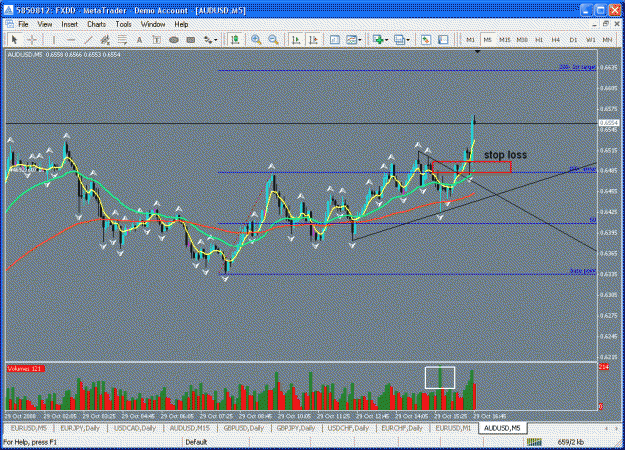Screen dimensions: 625x450
Task: Toggle chart auto scroll
Action: [x=296, y=39]
